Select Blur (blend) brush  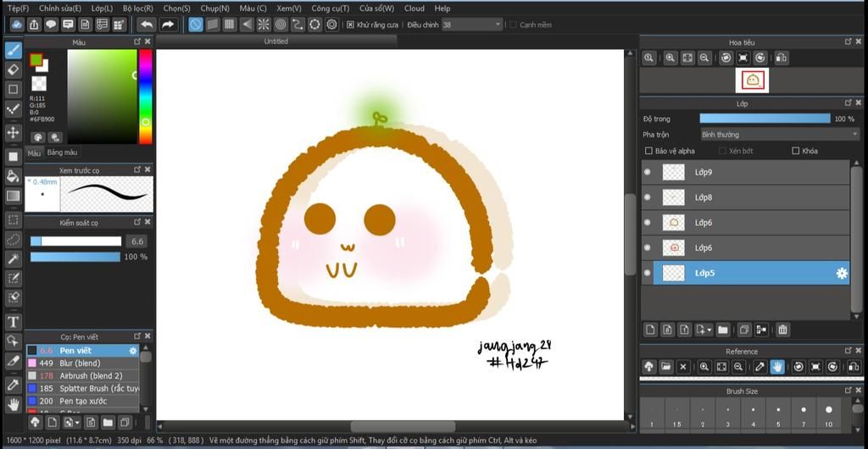[x=82, y=363]
